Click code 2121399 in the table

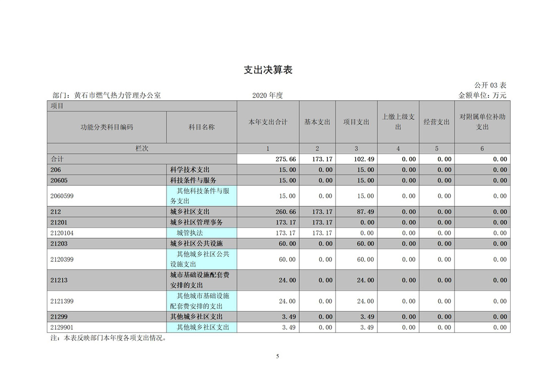click(62, 301)
